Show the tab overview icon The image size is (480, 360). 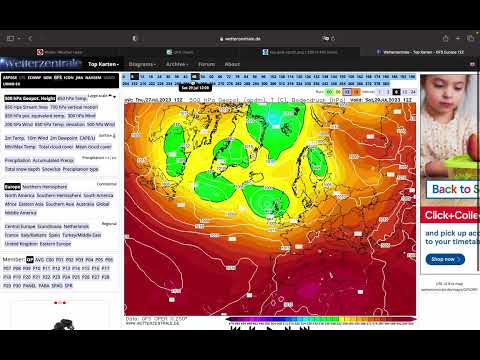470,38
